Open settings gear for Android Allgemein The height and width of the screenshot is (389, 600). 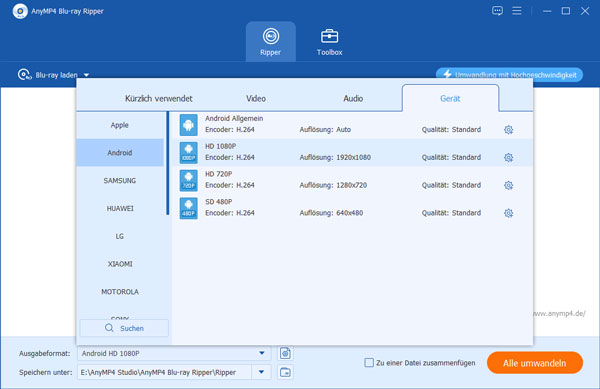coord(508,130)
